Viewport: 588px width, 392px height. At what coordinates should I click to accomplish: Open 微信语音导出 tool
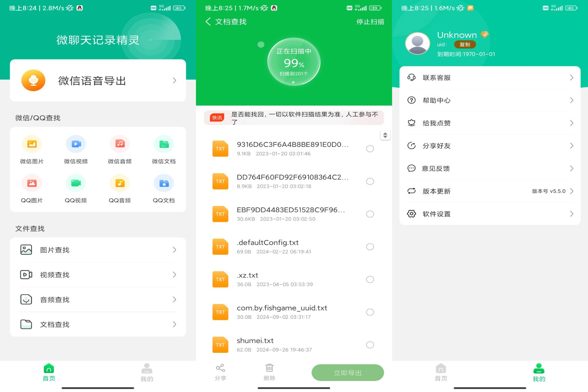98,80
